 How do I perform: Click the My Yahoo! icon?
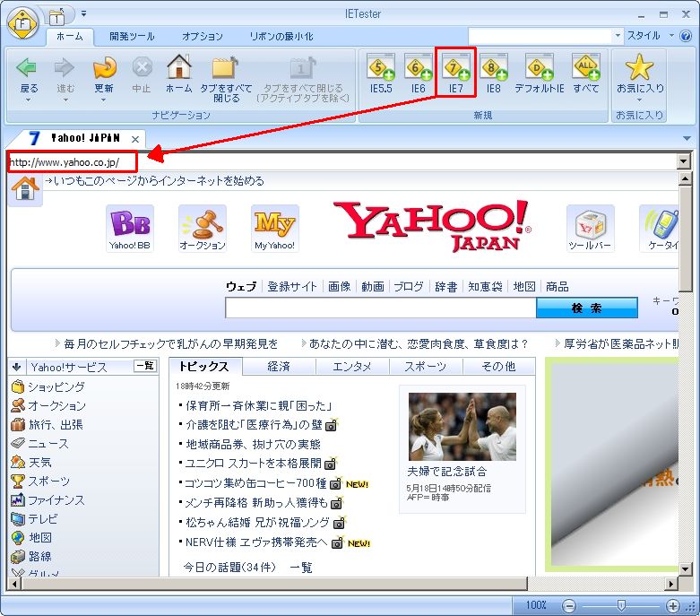(x=274, y=228)
